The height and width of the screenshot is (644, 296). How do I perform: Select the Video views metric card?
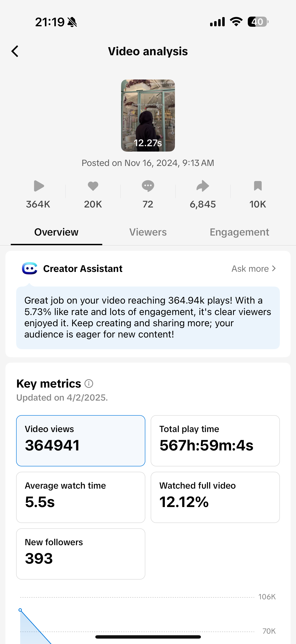81,441
